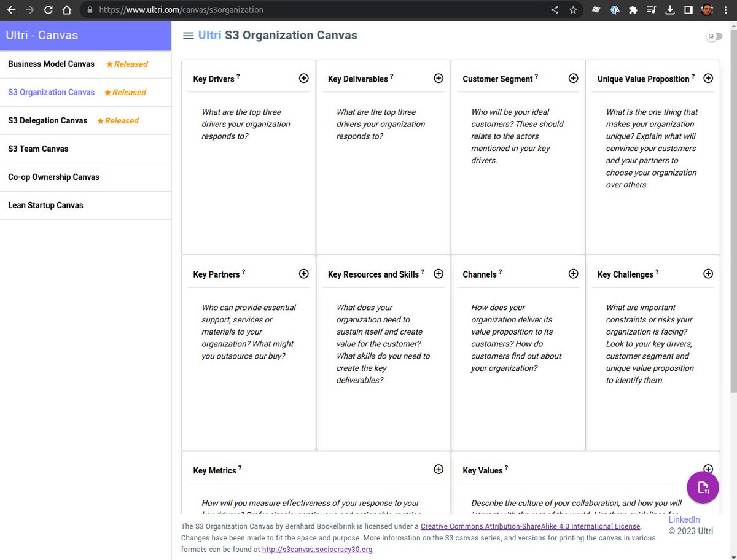The image size is (737, 560).
Task: Go to browser home page
Action: tap(67, 10)
